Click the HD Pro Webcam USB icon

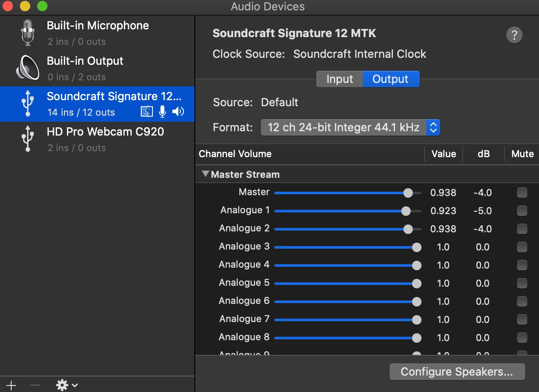28,139
